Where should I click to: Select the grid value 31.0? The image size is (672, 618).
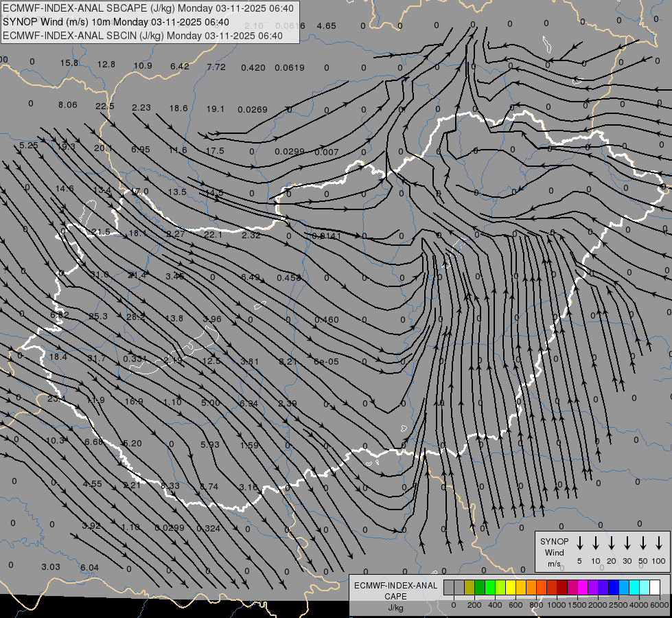(100, 275)
